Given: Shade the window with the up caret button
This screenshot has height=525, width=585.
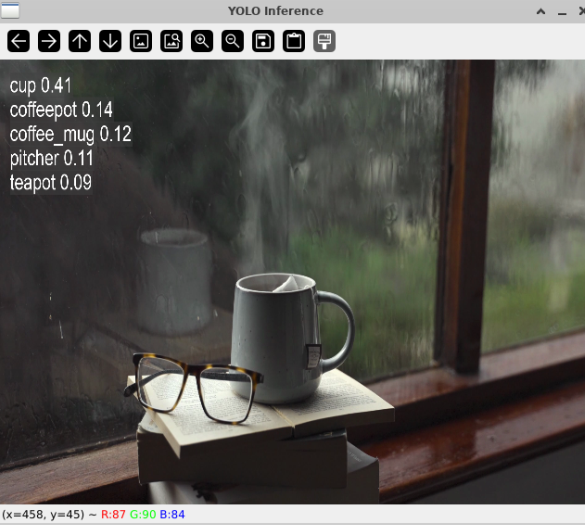Looking at the screenshot, I should coord(541,12).
